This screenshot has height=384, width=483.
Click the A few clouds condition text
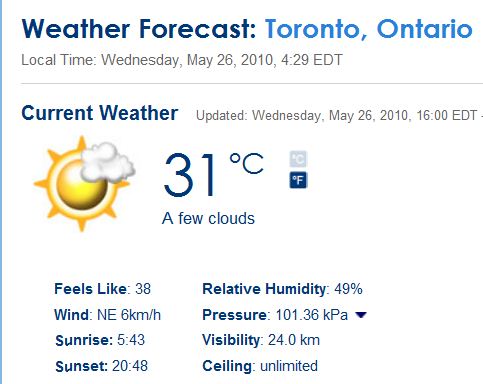tap(208, 219)
